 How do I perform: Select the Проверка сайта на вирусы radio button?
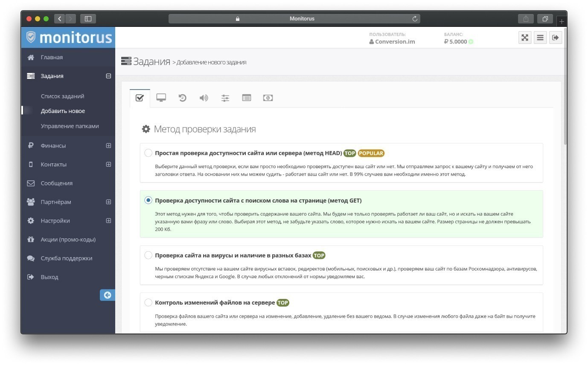pyautogui.click(x=148, y=255)
